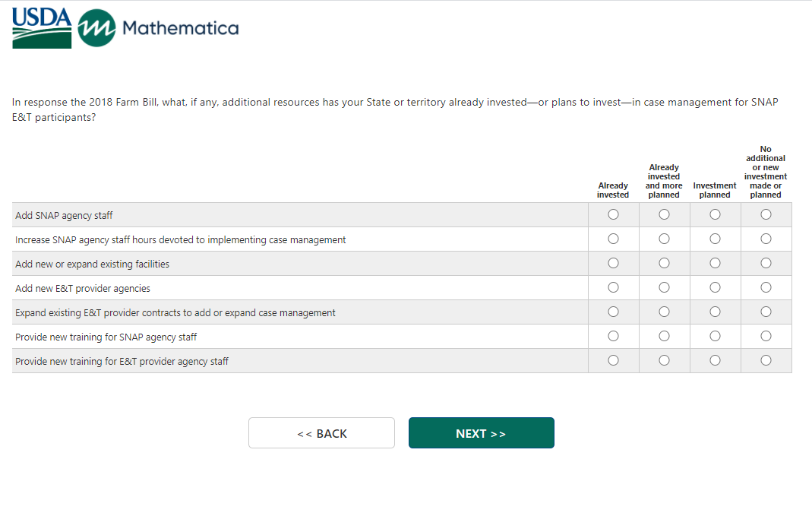
Task: Mark 'No additional' for increasing SNAP staff hours
Action: pyautogui.click(x=766, y=239)
